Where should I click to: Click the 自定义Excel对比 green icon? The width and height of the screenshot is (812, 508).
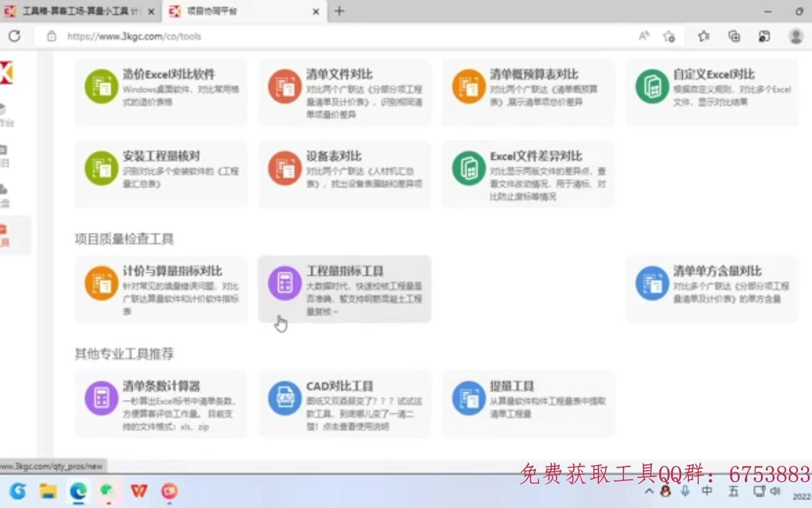[652, 86]
